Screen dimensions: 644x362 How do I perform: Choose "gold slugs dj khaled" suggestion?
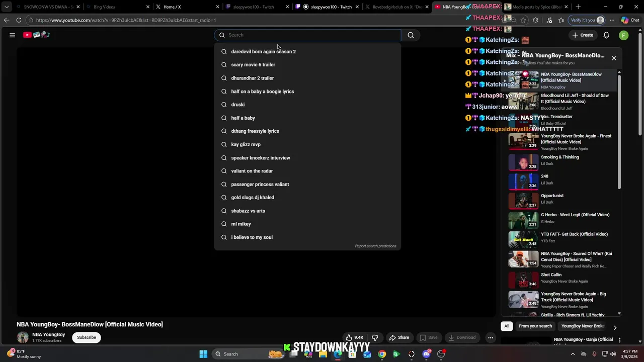click(307, 198)
